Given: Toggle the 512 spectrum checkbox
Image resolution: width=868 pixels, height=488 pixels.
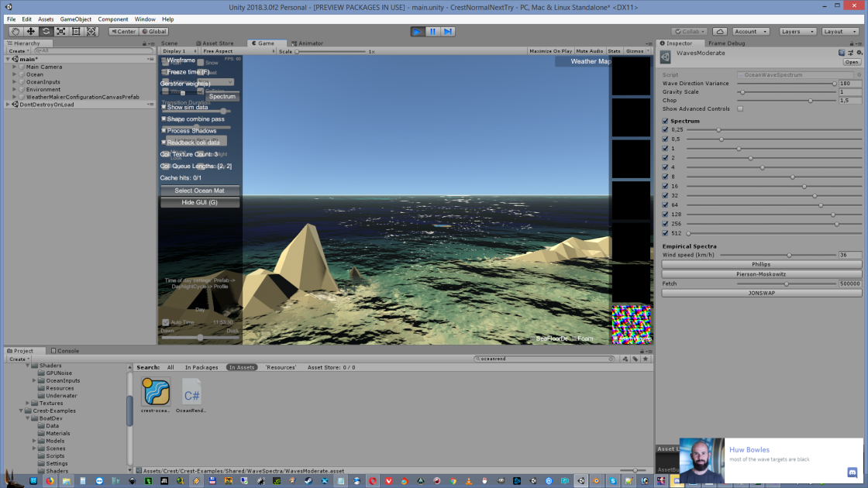Looking at the screenshot, I should [x=666, y=233].
